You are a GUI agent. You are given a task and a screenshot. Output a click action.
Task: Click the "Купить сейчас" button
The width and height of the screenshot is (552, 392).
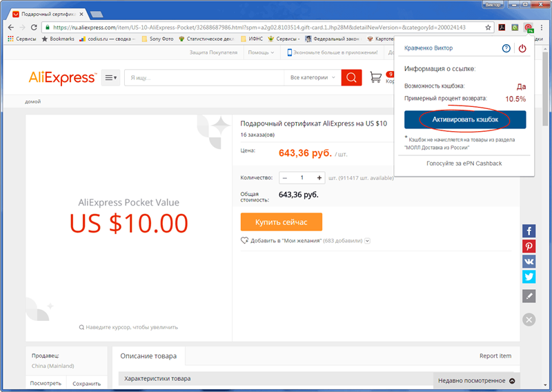(281, 222)
